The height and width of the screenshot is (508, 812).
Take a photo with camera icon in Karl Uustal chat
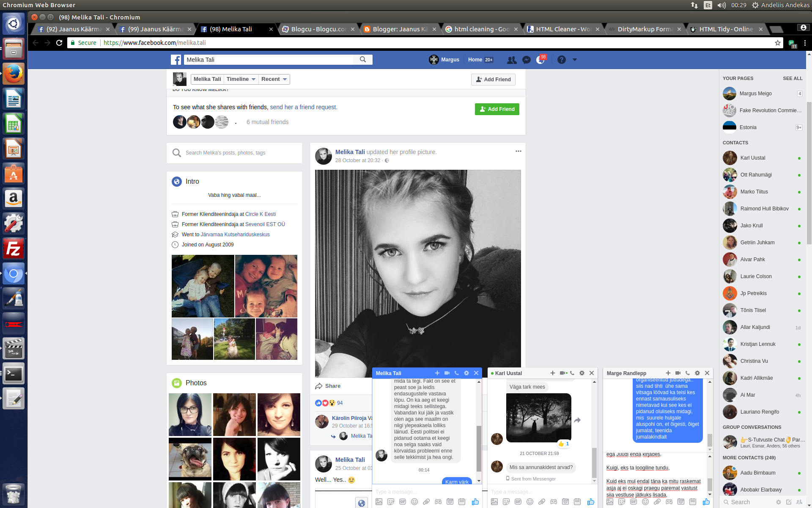[x=565, y=502]
